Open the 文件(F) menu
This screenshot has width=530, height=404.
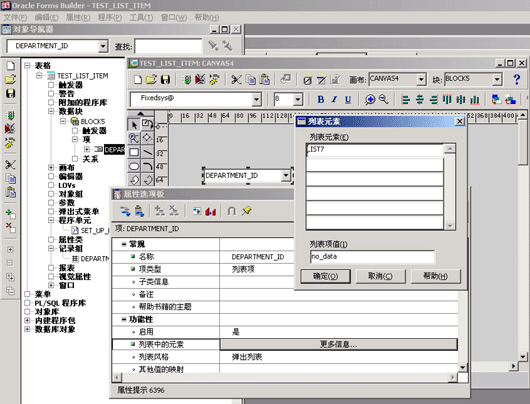15,17
